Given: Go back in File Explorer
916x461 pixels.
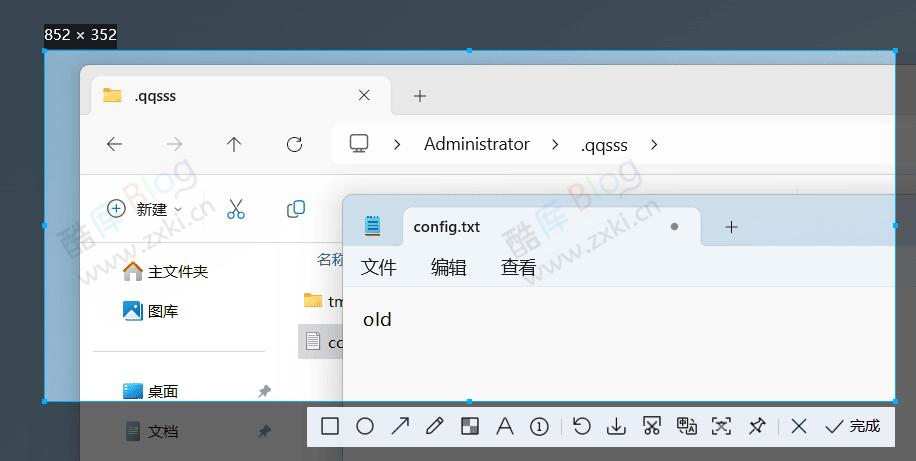Looking at the screenshot, I should point(114,144).
